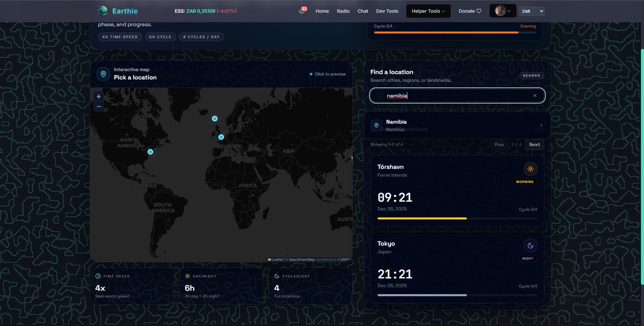This screenshot has width=644, height=326.
Task: Select the map marker on North America's east coast
Action: pyautogui.click(x=150, y=152)
